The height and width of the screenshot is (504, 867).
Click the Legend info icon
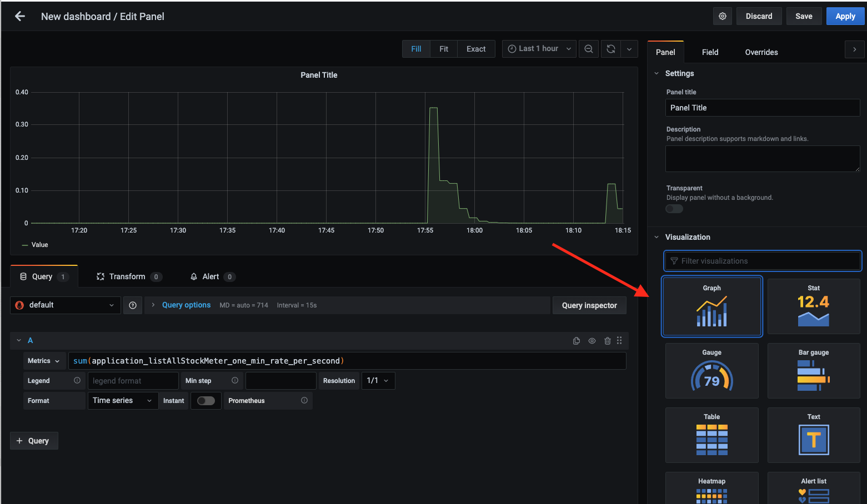tap(77, 380)
